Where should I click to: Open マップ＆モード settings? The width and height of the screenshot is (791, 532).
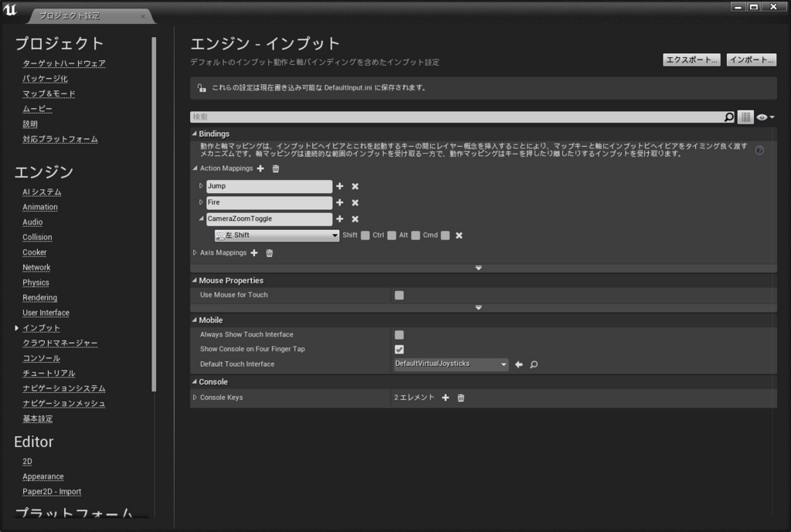pyautogui.click(x=49, y=93)
